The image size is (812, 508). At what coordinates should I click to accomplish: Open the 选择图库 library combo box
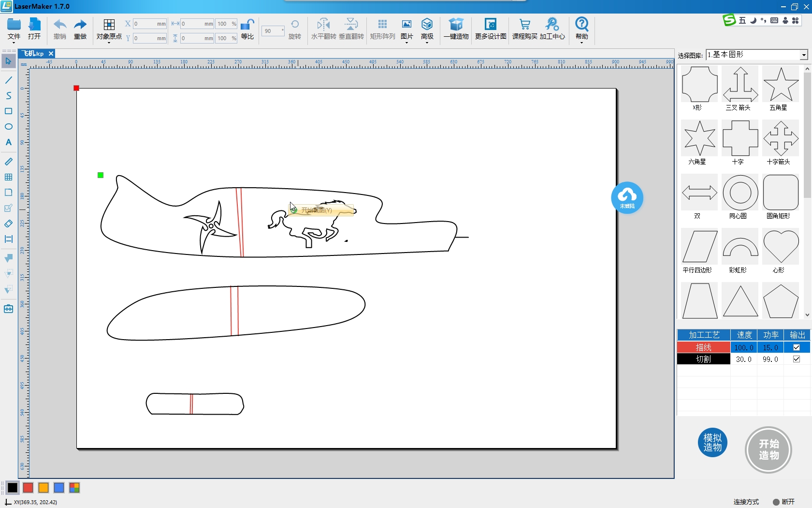(x=757, y=55)
